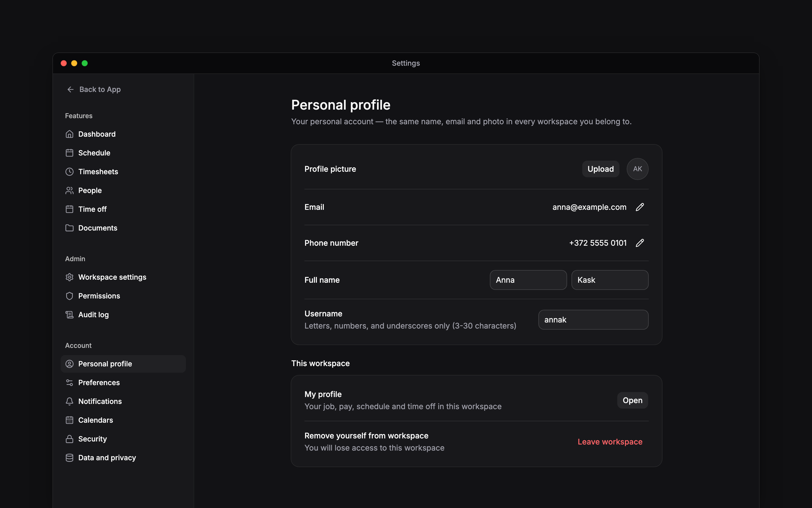Click the Workspace settings gear icon

(70, 277)
